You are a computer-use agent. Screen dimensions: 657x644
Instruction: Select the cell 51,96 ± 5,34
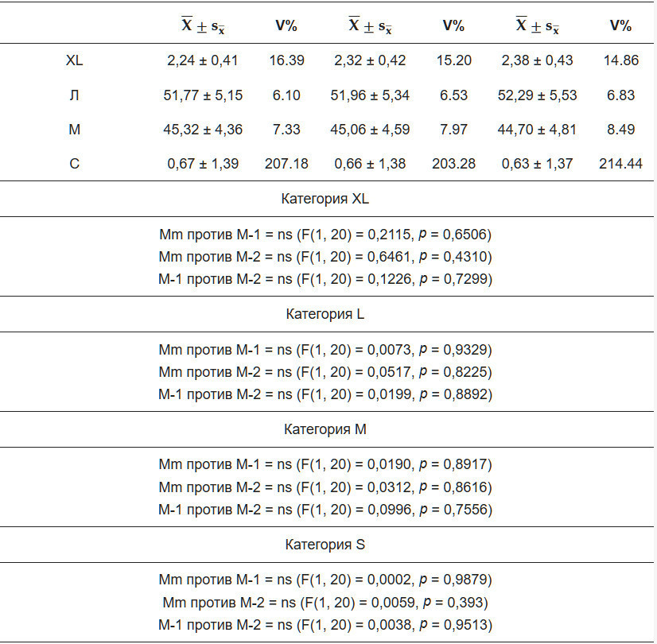(370, 95)
